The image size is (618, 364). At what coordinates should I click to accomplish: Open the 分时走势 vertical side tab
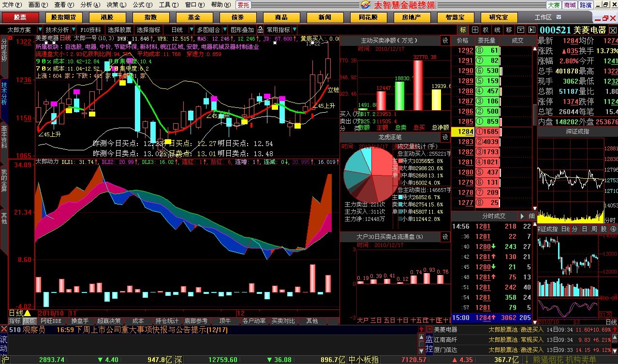[4, 50]
